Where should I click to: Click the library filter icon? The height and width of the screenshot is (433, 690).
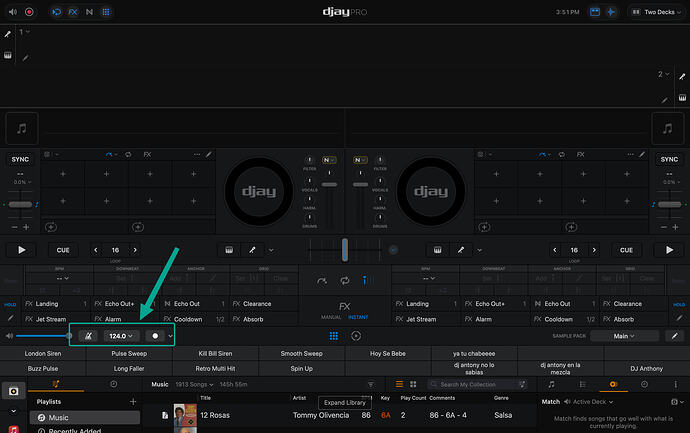point(371,384)
